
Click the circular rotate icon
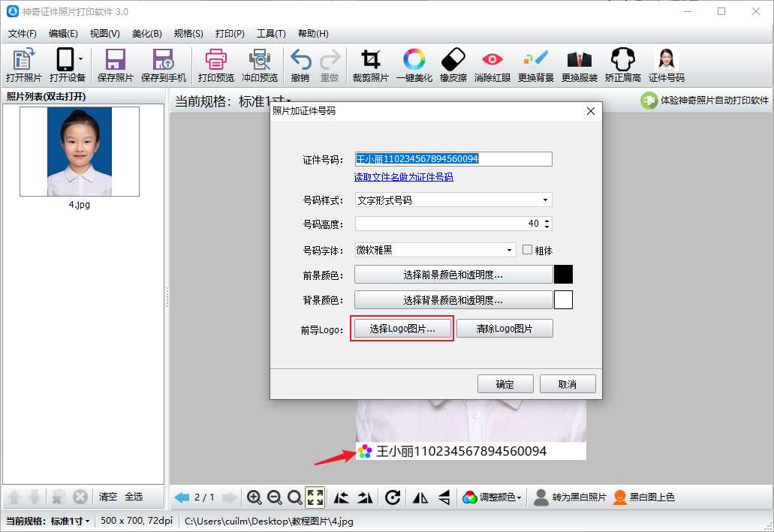[393, 497]
